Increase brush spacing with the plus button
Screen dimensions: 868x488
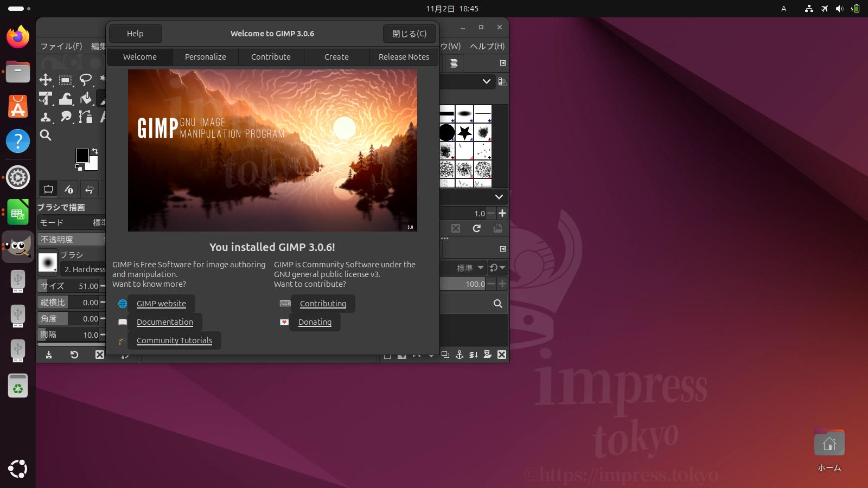tap(502, 213)
